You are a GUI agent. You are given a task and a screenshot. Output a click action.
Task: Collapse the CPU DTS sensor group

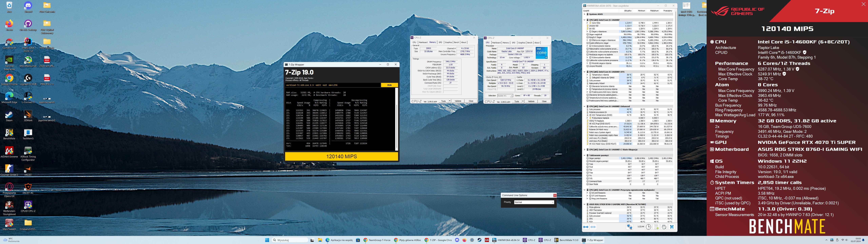[x=585, y=72]
